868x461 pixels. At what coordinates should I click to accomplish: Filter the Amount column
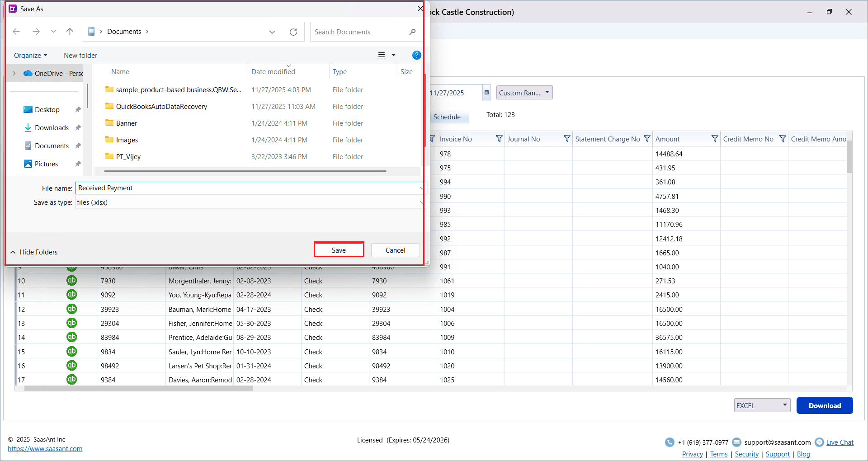(714, 139)
